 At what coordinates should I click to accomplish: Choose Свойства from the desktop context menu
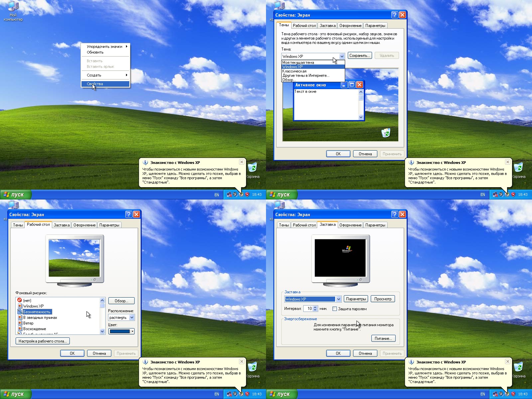(105, 84)
